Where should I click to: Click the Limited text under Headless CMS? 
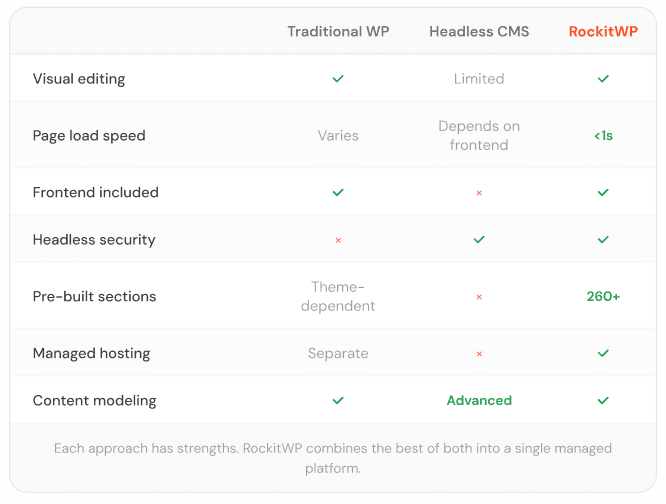click(x=479, y=79)
